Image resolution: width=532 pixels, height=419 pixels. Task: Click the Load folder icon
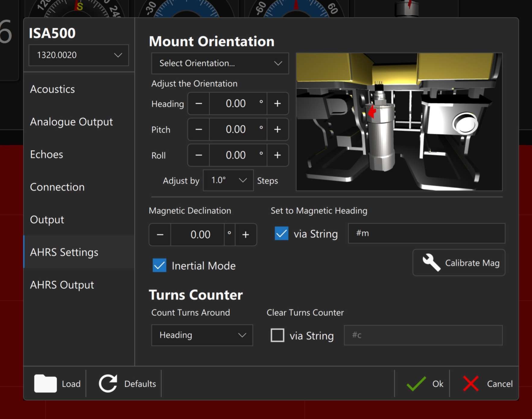point(45,383)
